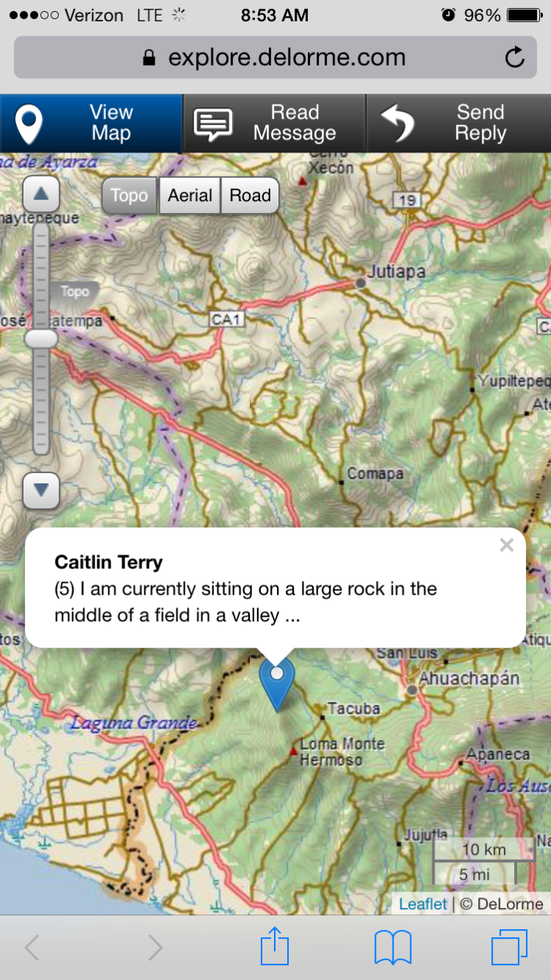Switch the map to Aerial view
Screen dimensions: 551x980
click(190, 196)
